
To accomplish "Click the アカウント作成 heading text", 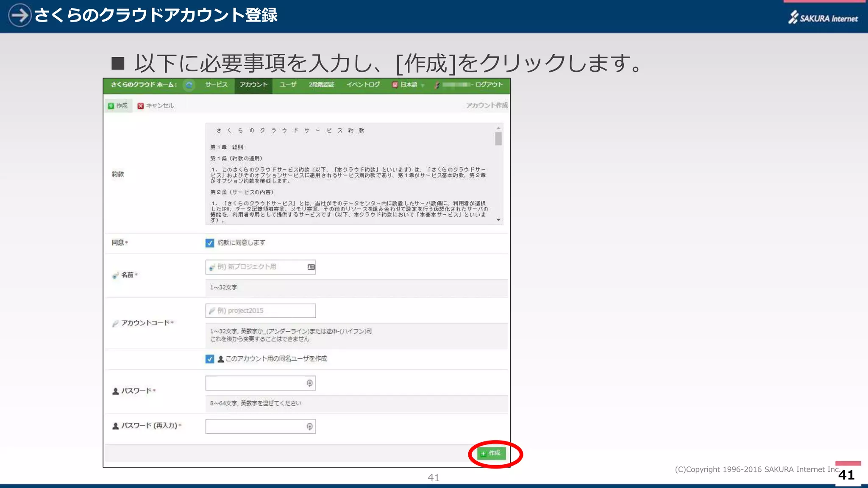I will (487, 105).
